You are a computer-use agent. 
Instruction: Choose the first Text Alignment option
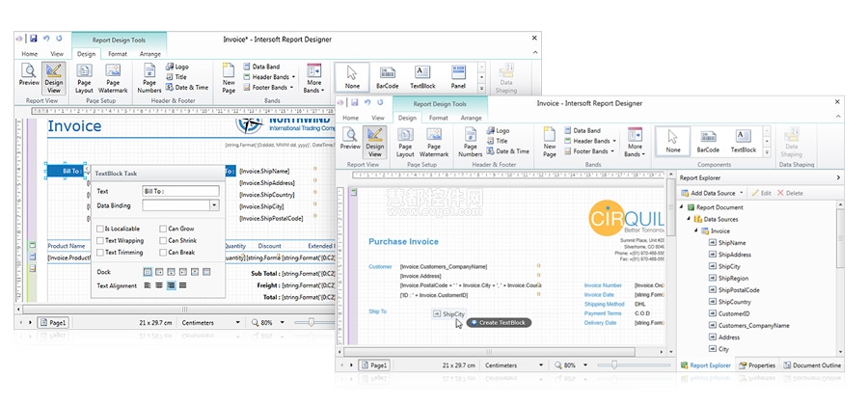point(148,285)
